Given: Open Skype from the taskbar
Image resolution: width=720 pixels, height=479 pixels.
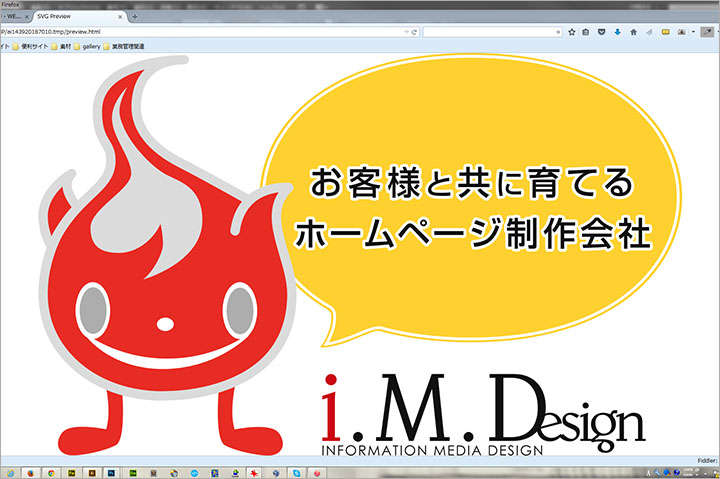Looking at the screenshot, I should pos(297,473).
